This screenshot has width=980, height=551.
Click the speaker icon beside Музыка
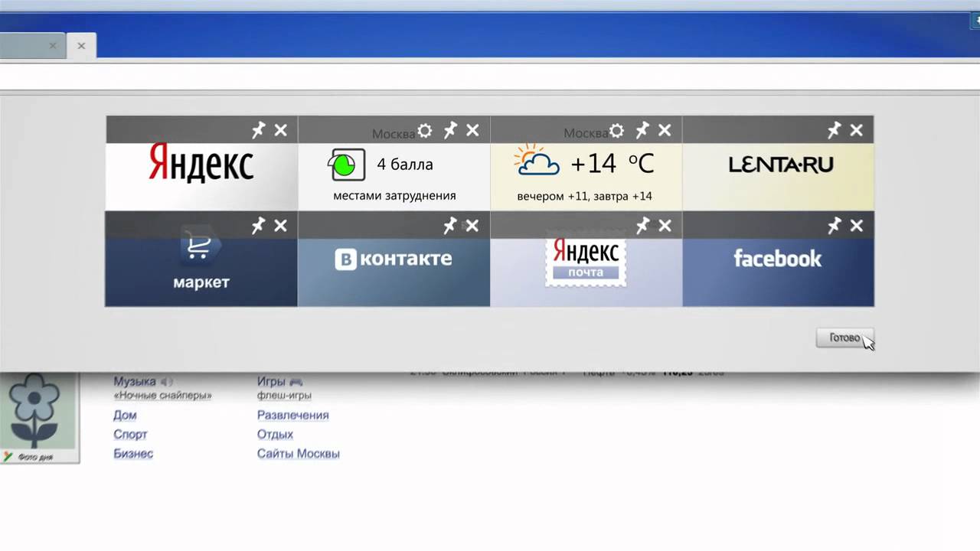tap(166, 381)
